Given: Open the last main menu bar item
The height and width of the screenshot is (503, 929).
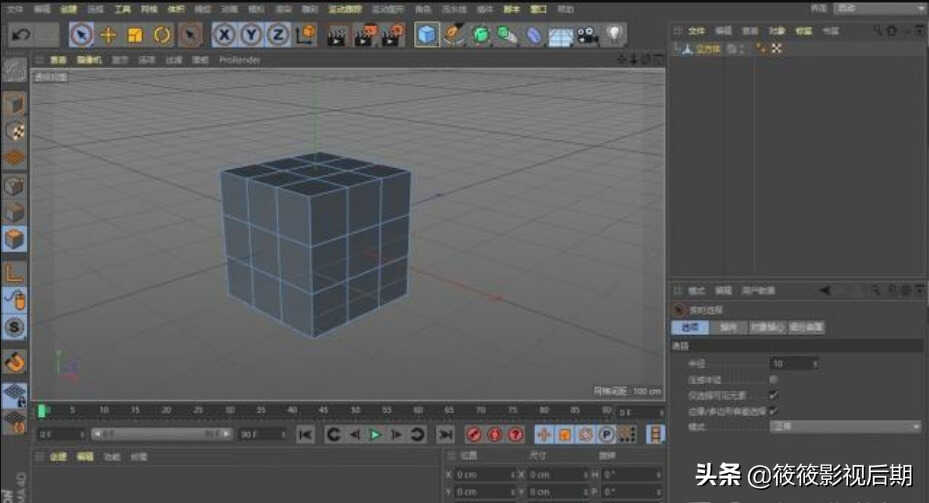Looking at the screenshot, I should pos(566,9).
